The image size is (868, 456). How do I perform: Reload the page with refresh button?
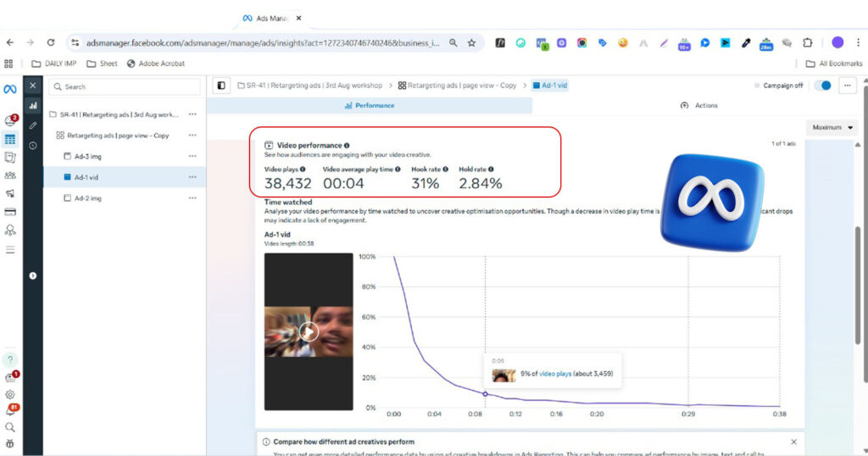(50, 42)
